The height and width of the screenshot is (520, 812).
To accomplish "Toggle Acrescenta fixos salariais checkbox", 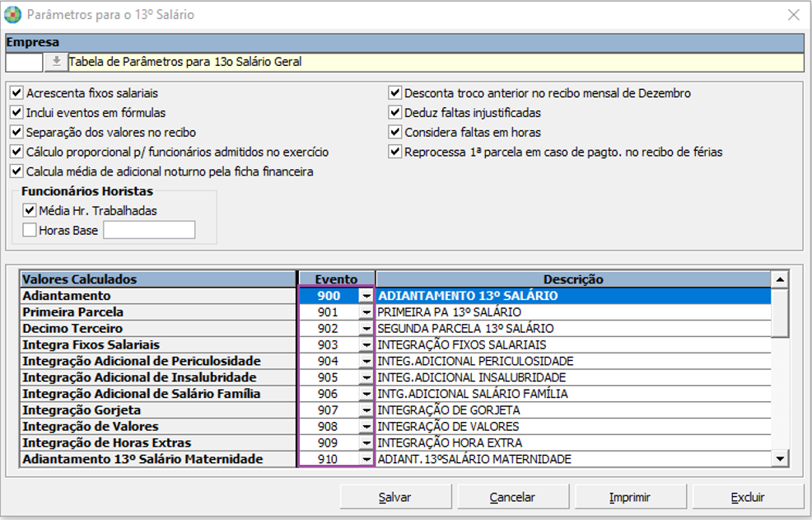I will tap(17, 93).
